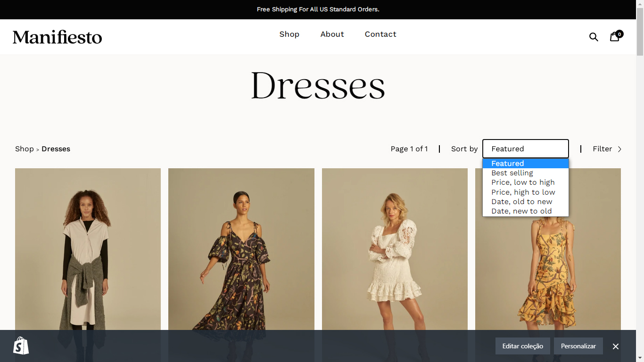Image resolution: width=644 pixels, height=362 pixels.
Task: Select Date, old to new option
Action: coord(525,202)
